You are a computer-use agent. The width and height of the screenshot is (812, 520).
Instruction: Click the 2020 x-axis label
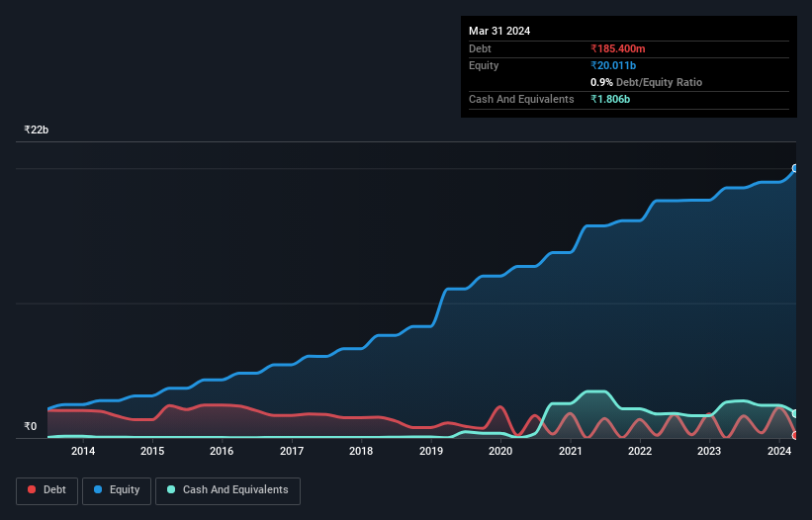[500, 451]
